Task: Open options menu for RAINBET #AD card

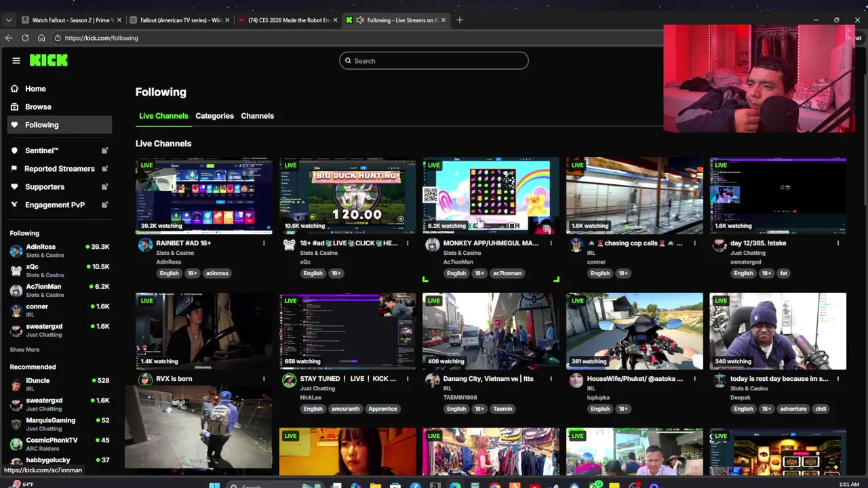Action: tap(264, 243)
